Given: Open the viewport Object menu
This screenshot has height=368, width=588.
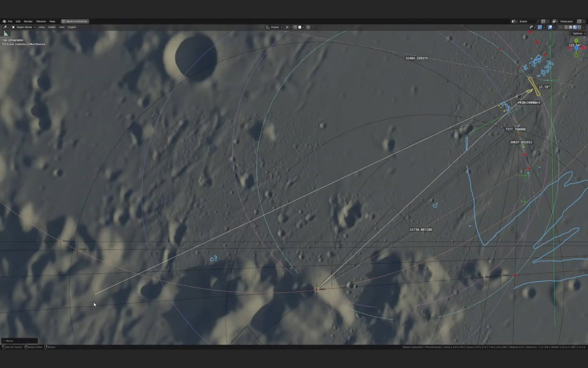Looking at the screenshot, I should [72, 27].
